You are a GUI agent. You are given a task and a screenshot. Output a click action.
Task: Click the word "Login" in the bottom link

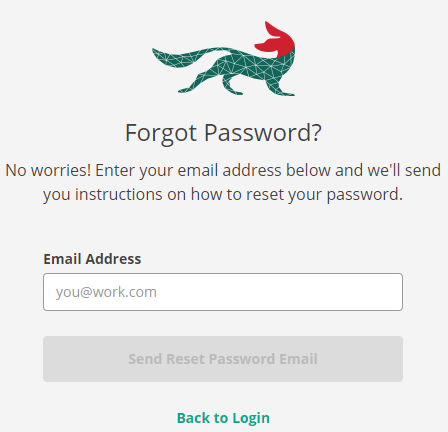click(x=251, y=418)
